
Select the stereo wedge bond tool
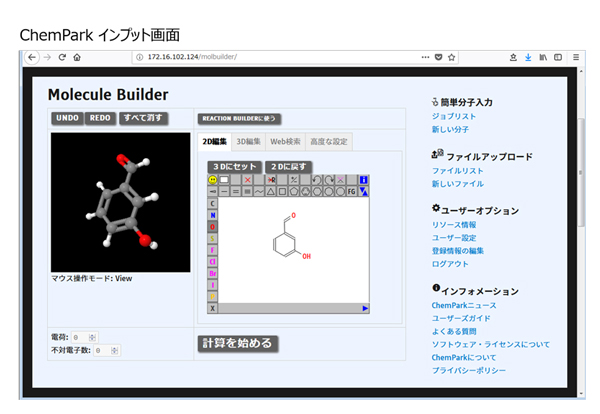pyautogui.click(x=212, y=191)
